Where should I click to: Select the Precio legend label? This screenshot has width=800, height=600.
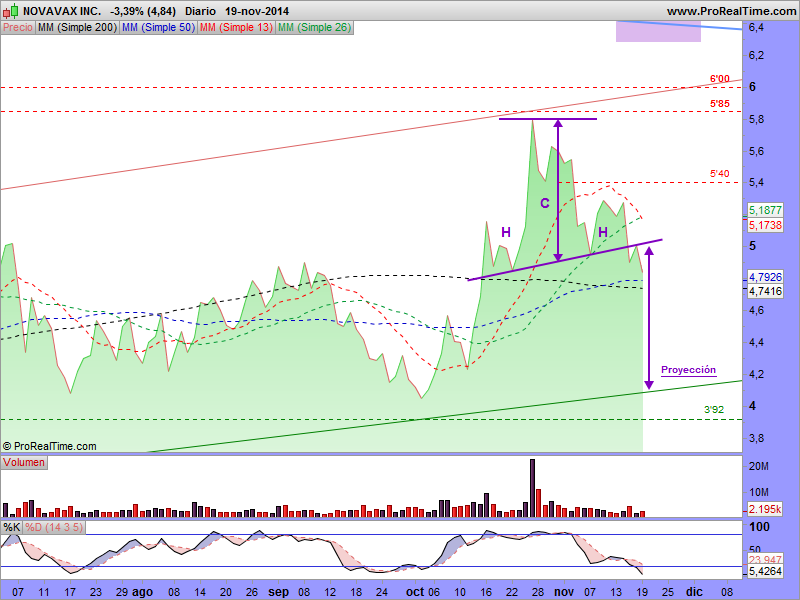tap(18, 28)
